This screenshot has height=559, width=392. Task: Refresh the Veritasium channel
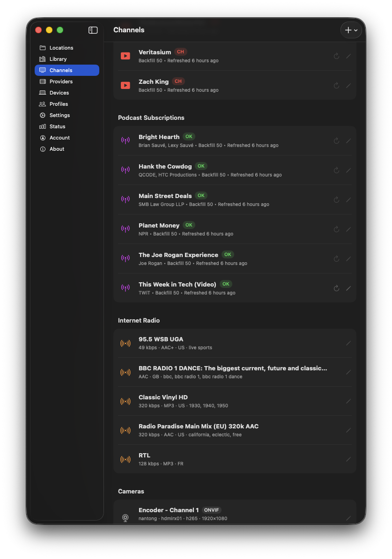pos(336,56)
